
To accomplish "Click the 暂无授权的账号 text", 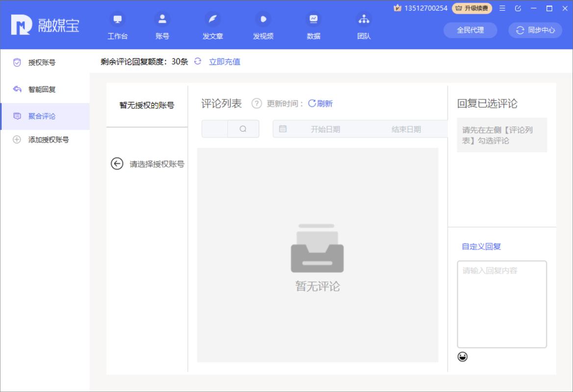I will (x=147, y=105).
